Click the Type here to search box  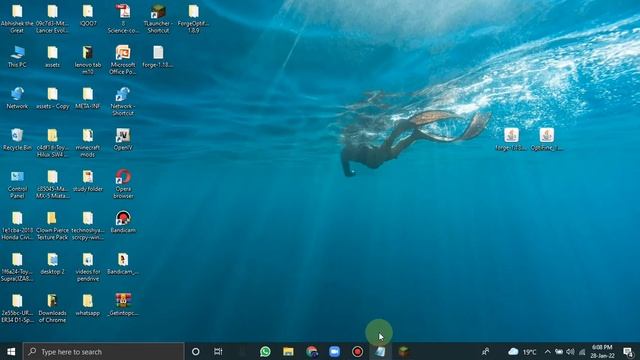point(104,351)
